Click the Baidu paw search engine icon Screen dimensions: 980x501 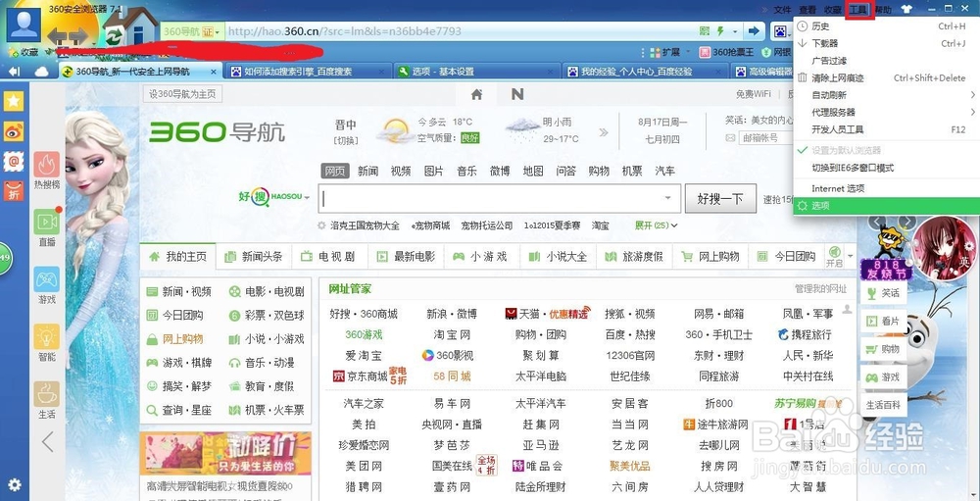(x=781, y=30)
